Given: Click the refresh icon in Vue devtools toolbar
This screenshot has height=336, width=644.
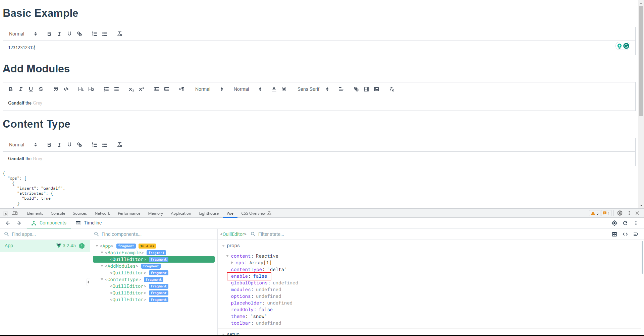Looking at the screenshot, I should pyautogui.click(x=625, y=223).
